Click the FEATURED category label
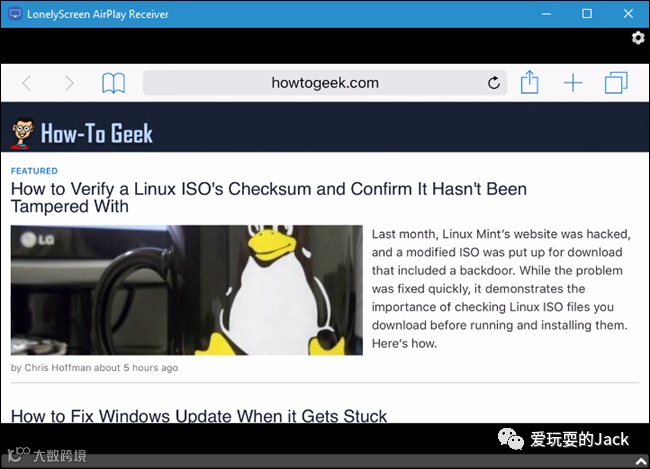This screenshot has width=650, height=469. pos(34,171)
